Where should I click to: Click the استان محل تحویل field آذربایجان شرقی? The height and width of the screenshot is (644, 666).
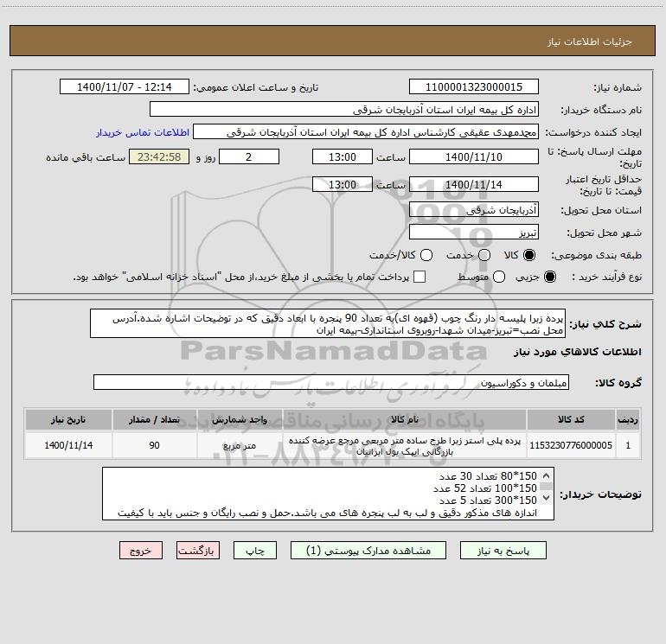point(474,210)
